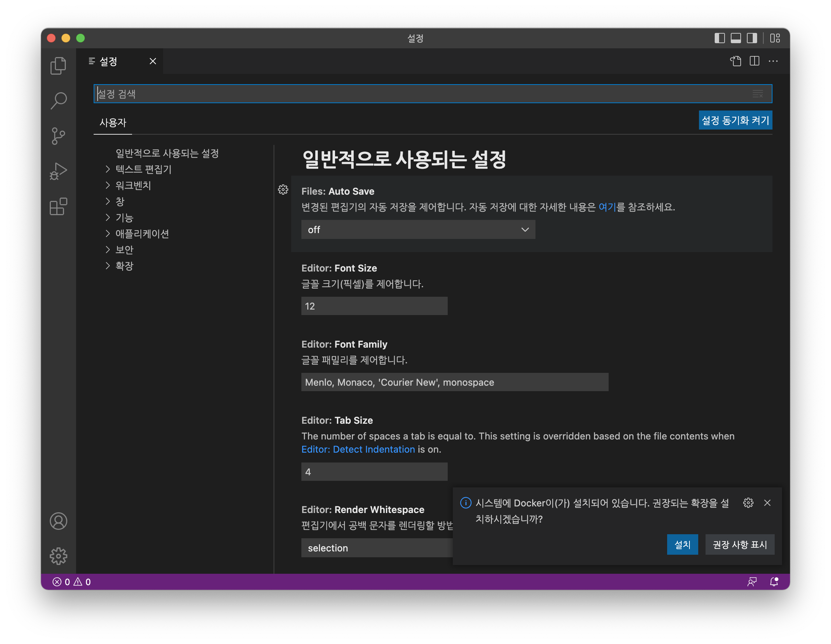Click the 설정 동기화 켜기 button
Viewport: 831px width, 644px height.
pos(735,120)
